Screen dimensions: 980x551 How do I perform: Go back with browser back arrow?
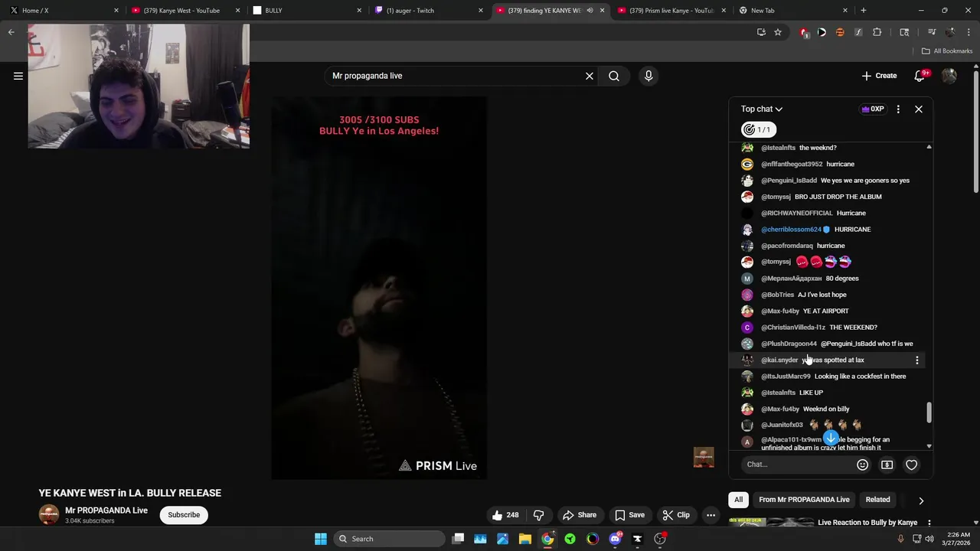pos(11,32)
